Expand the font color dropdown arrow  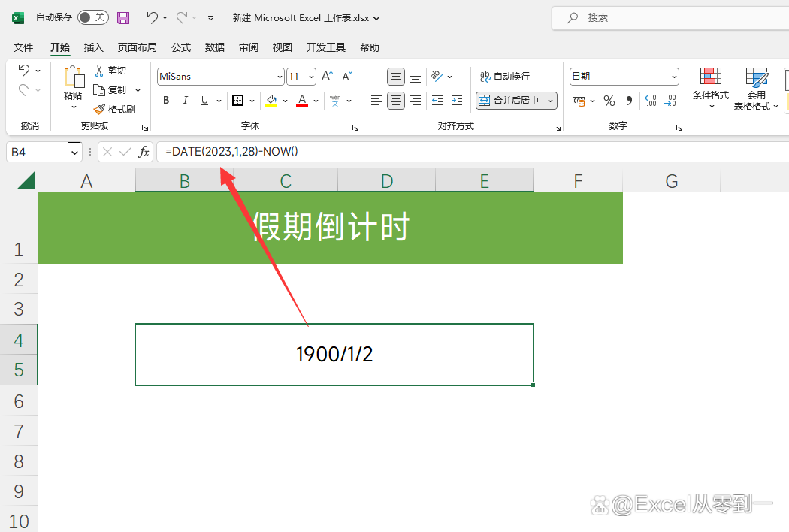[x=316, y=101]
